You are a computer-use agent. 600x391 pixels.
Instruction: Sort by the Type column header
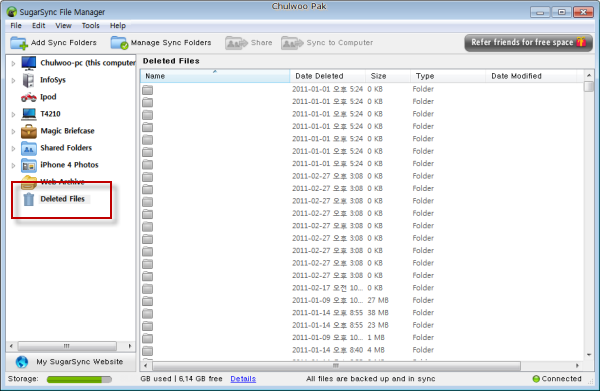pos(448,76)
